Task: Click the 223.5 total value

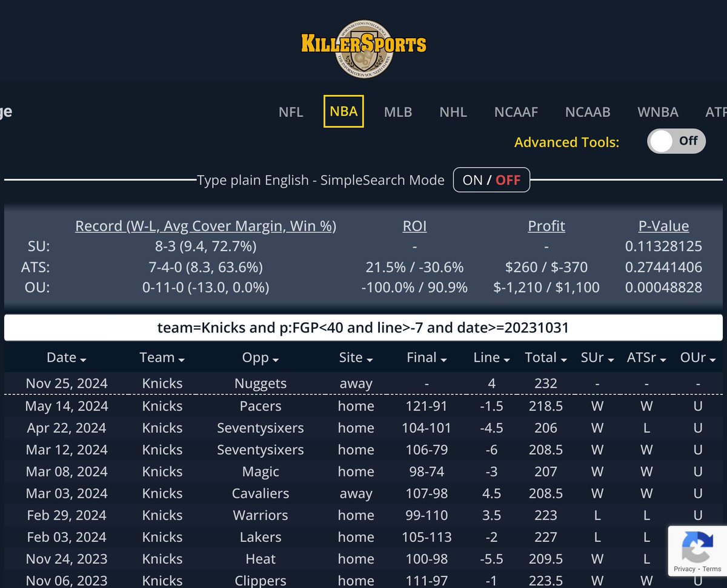Action: [546, 580]
